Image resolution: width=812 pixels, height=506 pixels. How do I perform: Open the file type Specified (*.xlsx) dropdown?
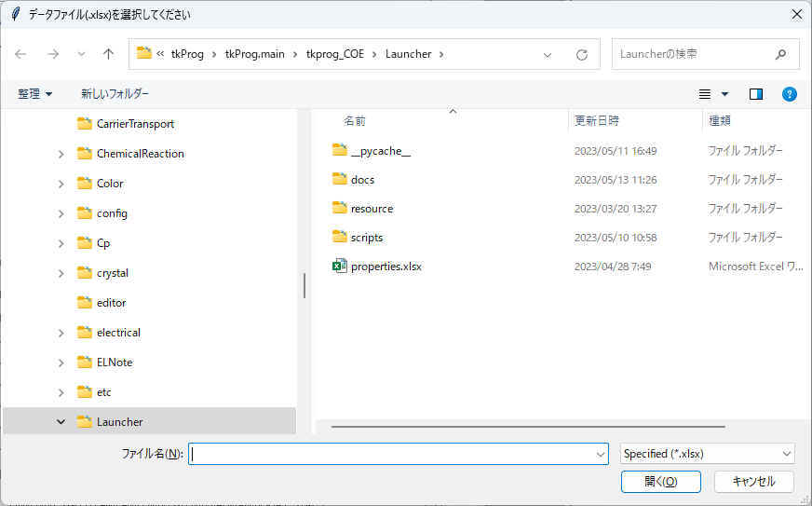click(708, 454)
